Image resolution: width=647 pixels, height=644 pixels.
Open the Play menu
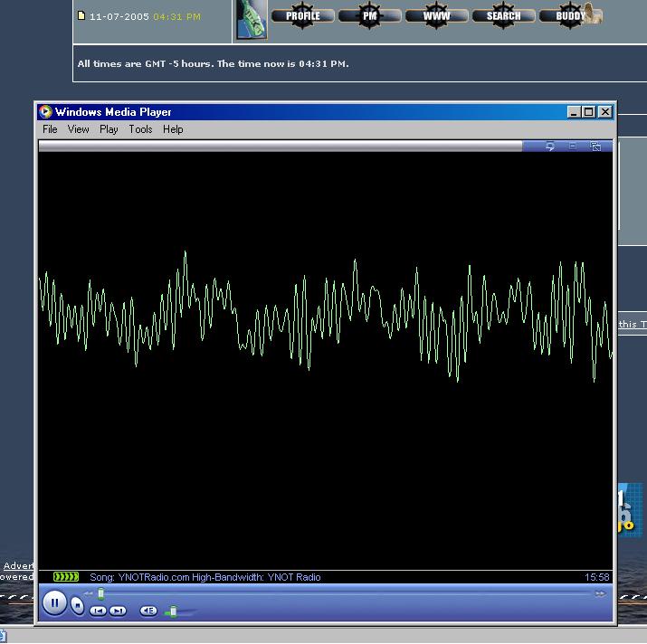(x=109, y=129)
